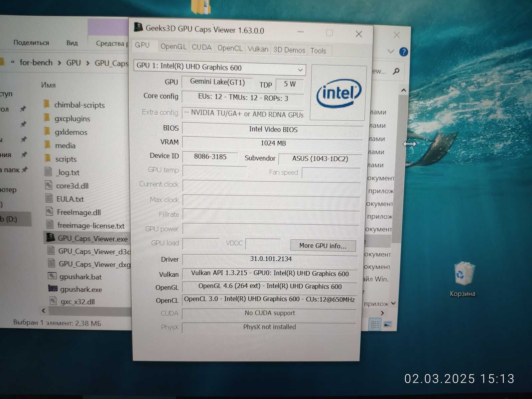This screenshot has height=399, width=532.
Task: Click the TDP field showing 5 W
Action: [290, 84]
